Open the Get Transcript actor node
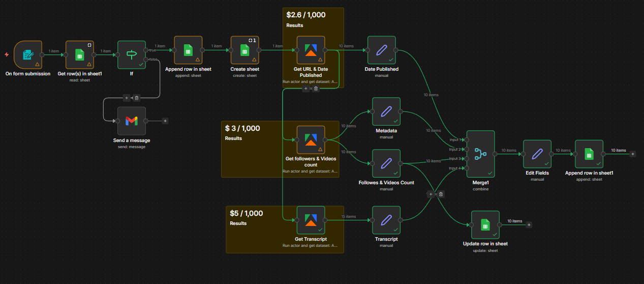The height and width of the screenshot is (284, 644). 311,220
